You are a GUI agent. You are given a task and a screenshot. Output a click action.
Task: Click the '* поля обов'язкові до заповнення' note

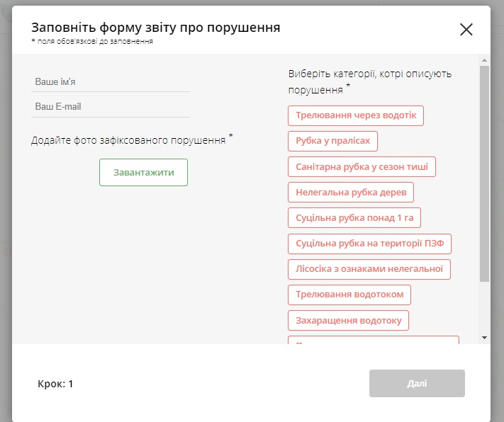[92, 42]
